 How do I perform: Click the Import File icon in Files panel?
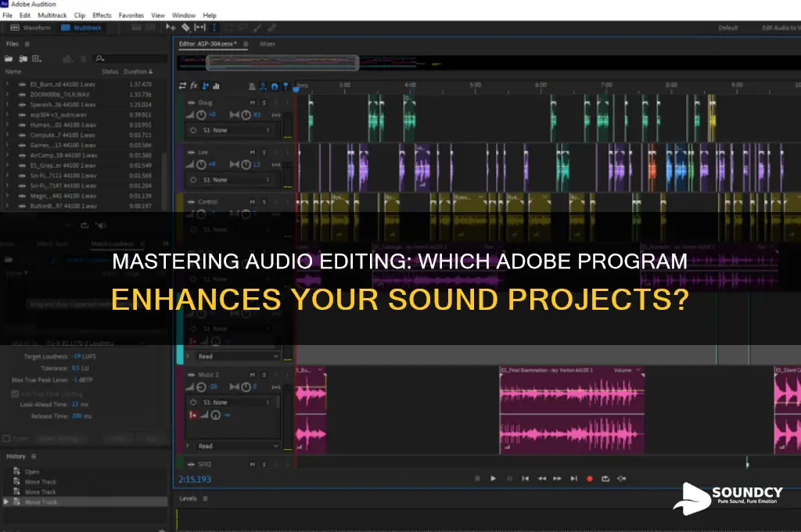tap(23, 59)
